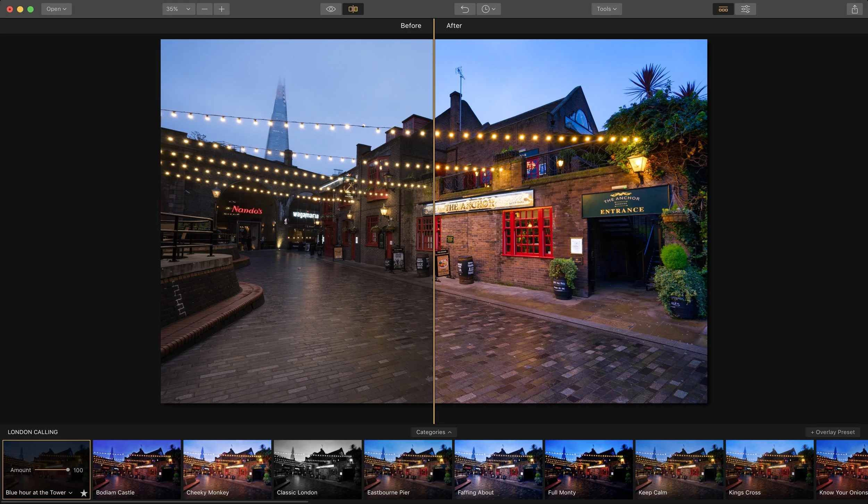
Task: Open the Tools menu
Action: point(607,9)
